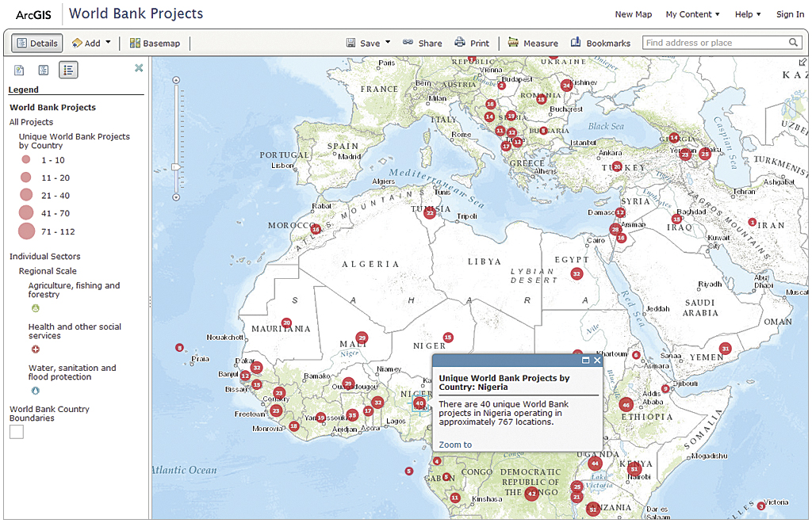Click the 71 - 112 legend circle

click(26, 231)
